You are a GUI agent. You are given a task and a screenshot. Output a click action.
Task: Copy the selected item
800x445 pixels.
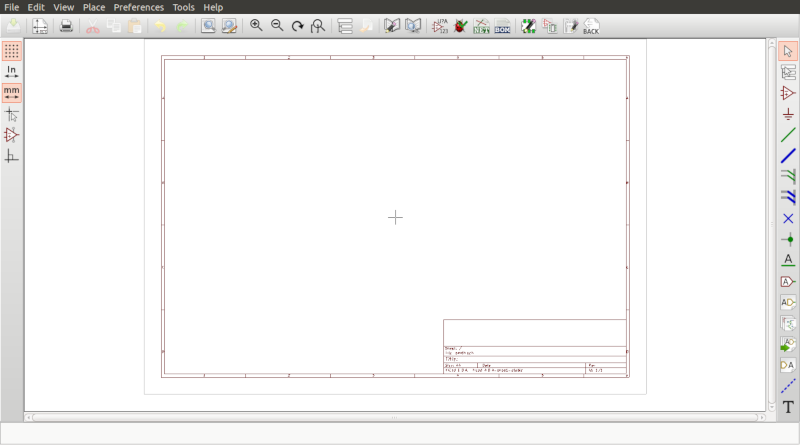(x=114, y=26)
